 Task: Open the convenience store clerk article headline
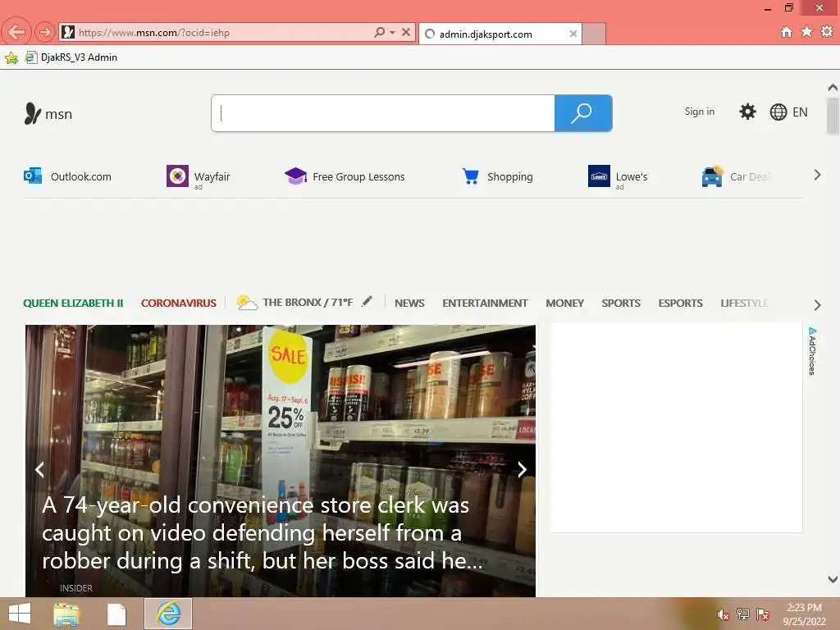(x=262, y=533)
